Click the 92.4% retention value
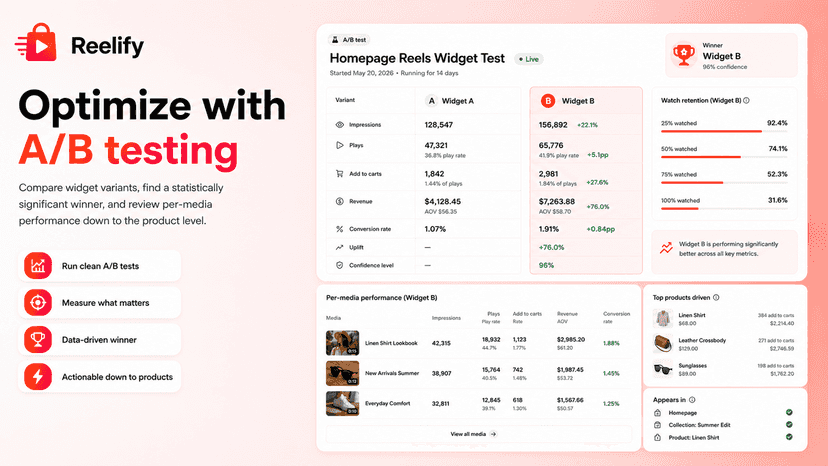828x466 pixels. [777, 123]
